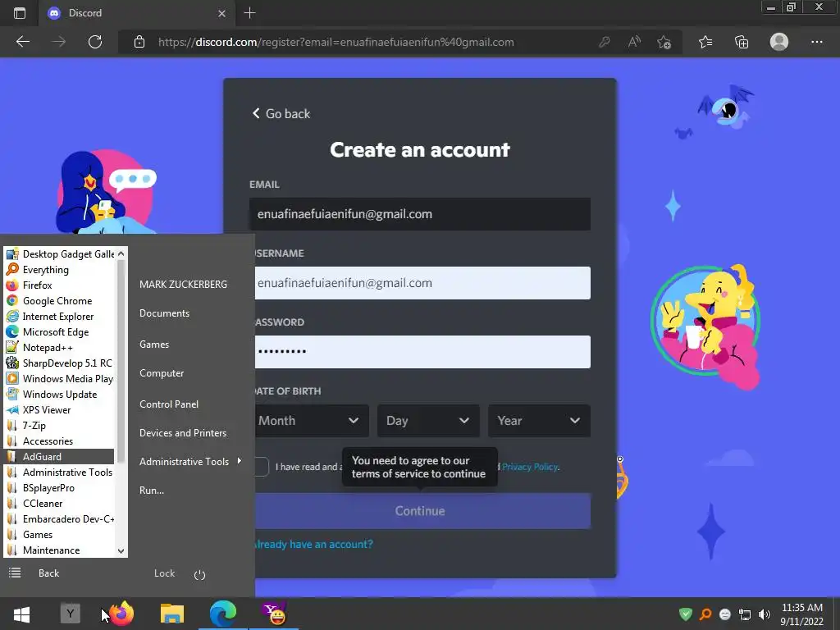
Task: Open Devices and Printers
Action: [x=183, y=432]
